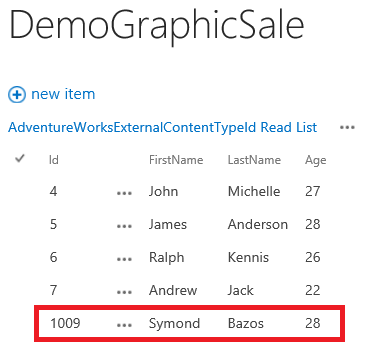This screenshot has width=390, height=362.
Task: Sort by the Age column header
Action: tap(316, 161)
